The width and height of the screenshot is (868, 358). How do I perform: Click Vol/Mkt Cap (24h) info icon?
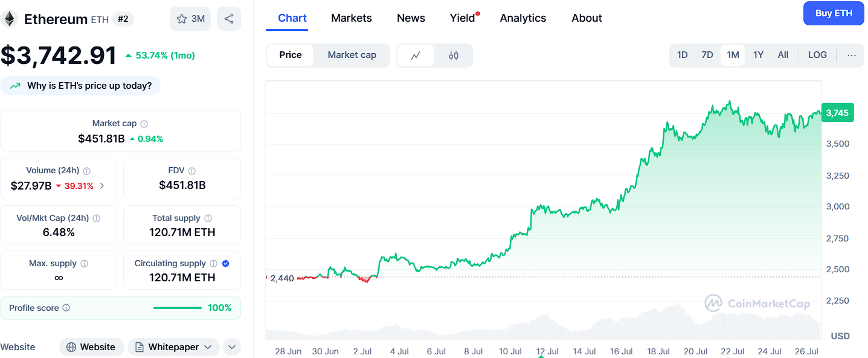96,218
